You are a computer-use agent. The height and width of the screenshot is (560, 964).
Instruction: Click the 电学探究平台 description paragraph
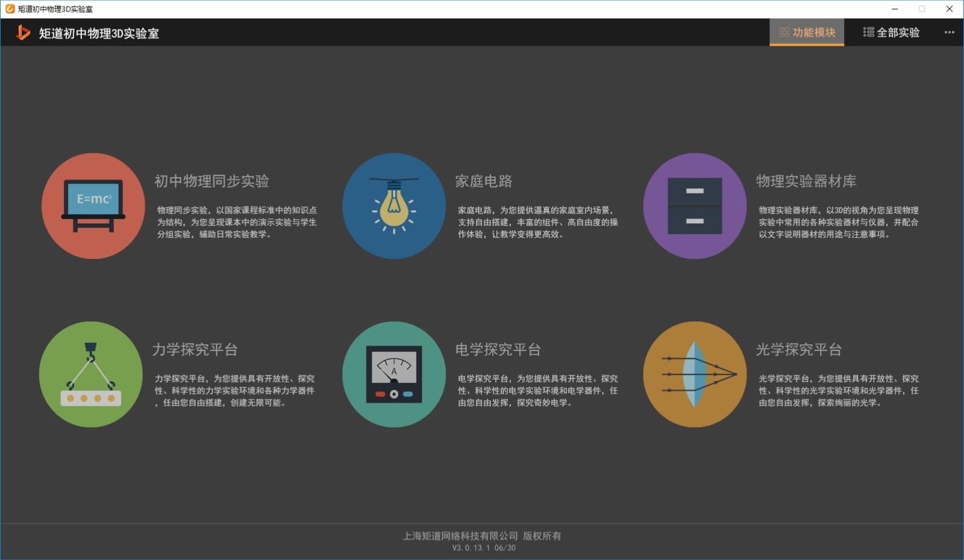coord(538,391)
